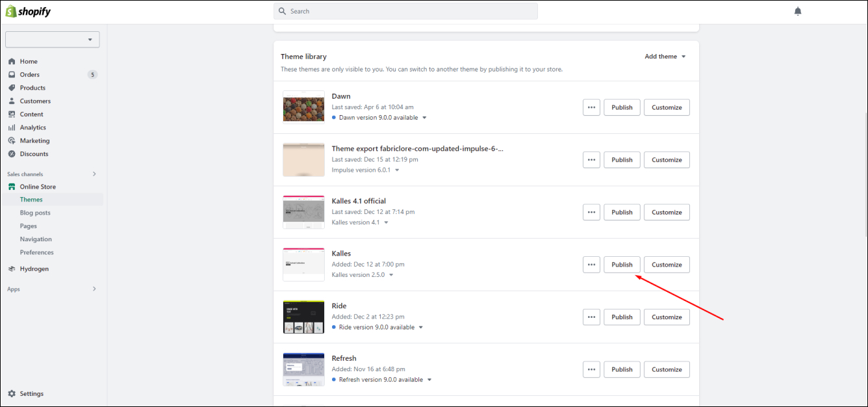Click the Hydrogen icon
The height and width of the screenshot is (407, 868).
pos(12,269)
